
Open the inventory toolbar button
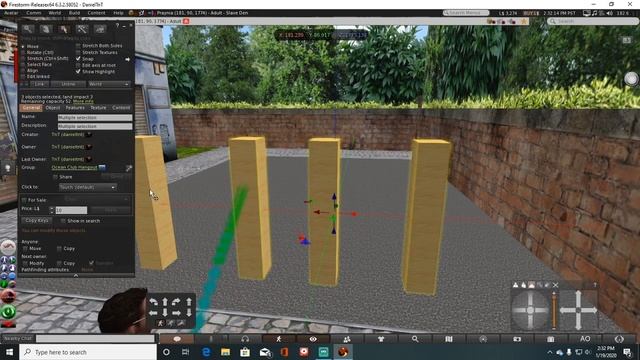(x=551, y=339)
